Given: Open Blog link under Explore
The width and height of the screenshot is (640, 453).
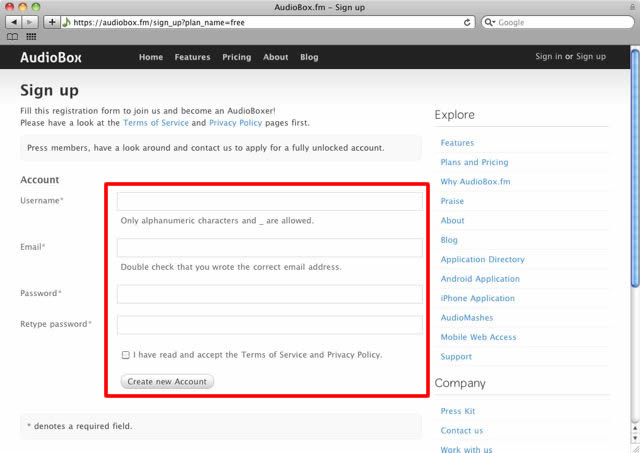Looking at the screenshot, I should 449,240.
